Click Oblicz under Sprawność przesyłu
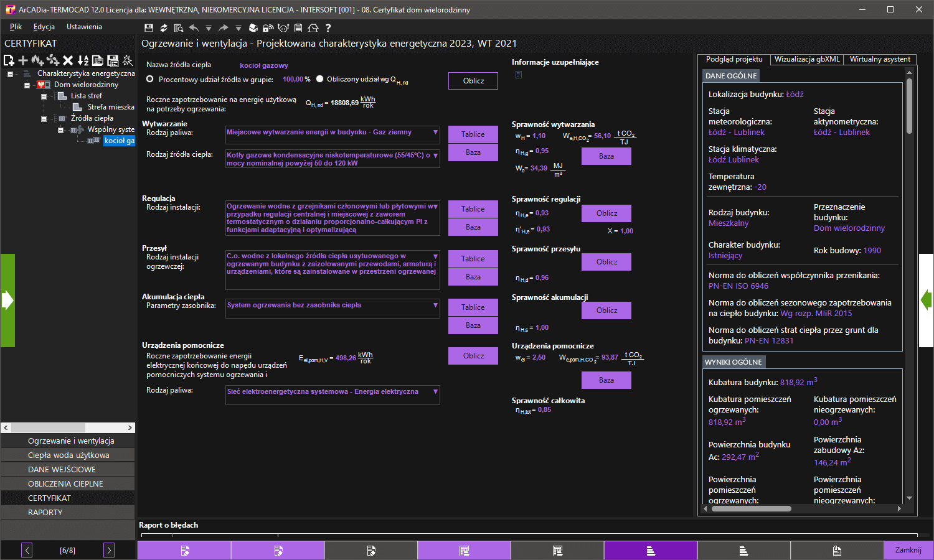Viewport: 934px width, 560px height. tap(606, 262)
